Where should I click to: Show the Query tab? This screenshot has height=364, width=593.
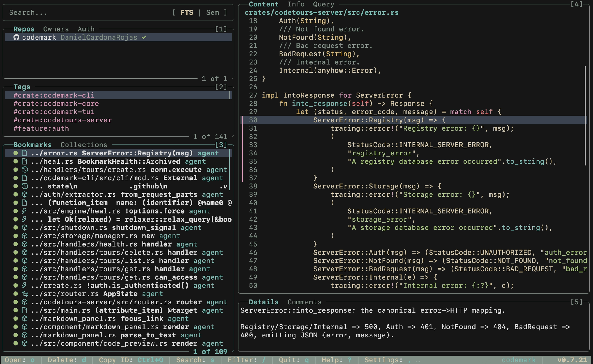pyautogui.click(x=324, y=4)
